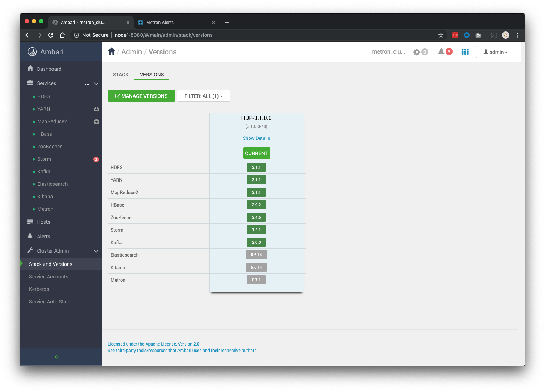545x392 pixels.
Task: Open HDFS service in sidebar
Action: pyautogui.click(x=44, y=96)
